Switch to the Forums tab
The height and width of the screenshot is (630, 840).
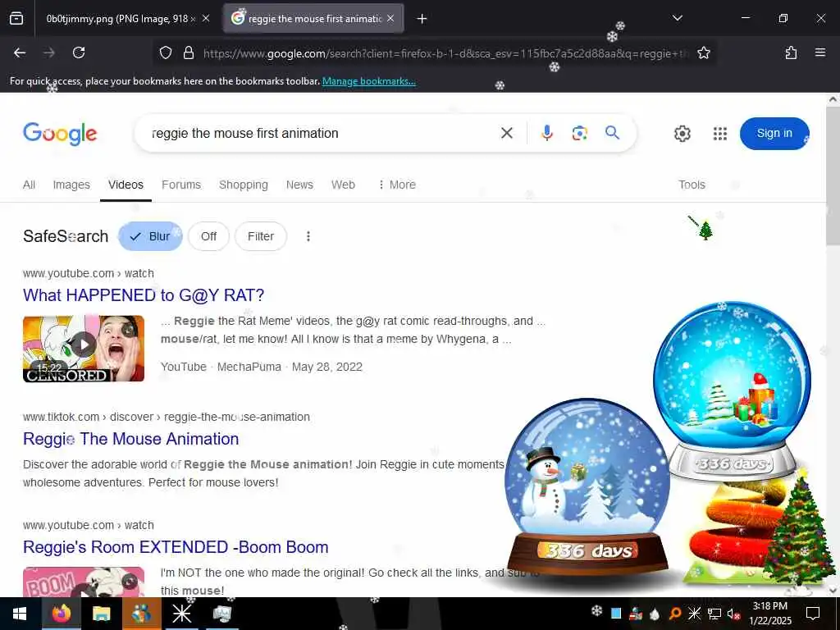pyautogui.click(x=181, y=185)
